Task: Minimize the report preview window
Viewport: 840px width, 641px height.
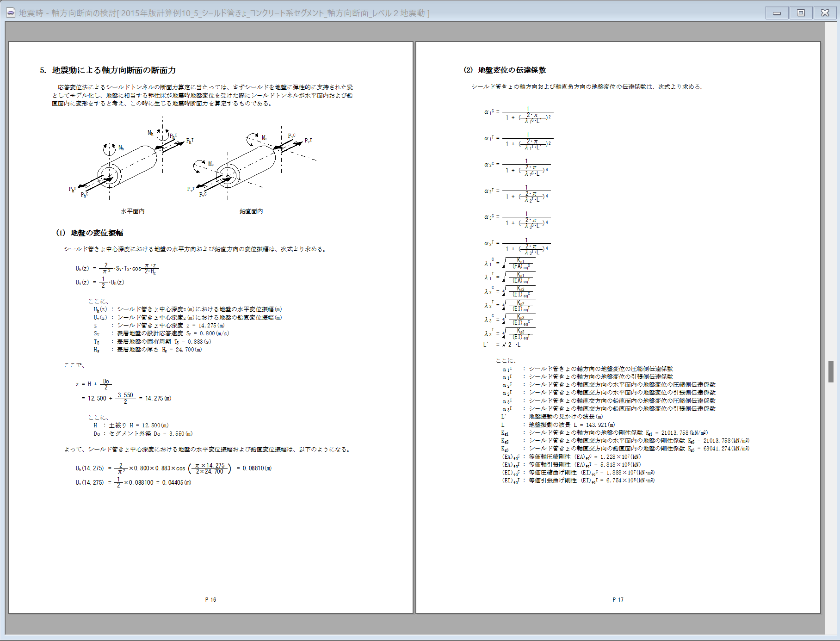Action: coord(777,13)
